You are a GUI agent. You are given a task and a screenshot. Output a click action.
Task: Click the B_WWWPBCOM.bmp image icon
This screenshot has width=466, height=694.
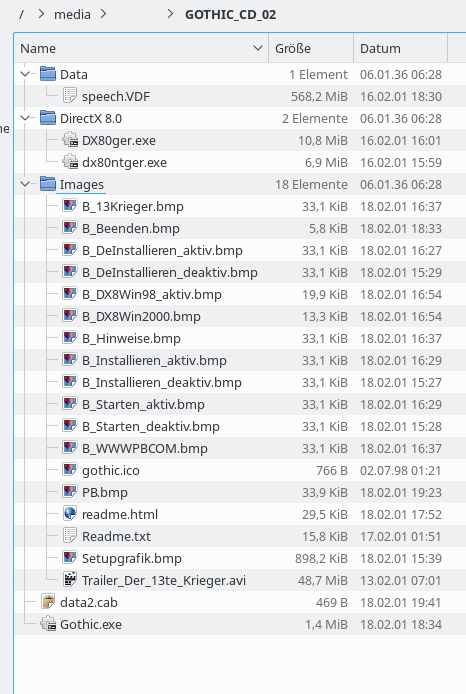(x=69, y=447)
